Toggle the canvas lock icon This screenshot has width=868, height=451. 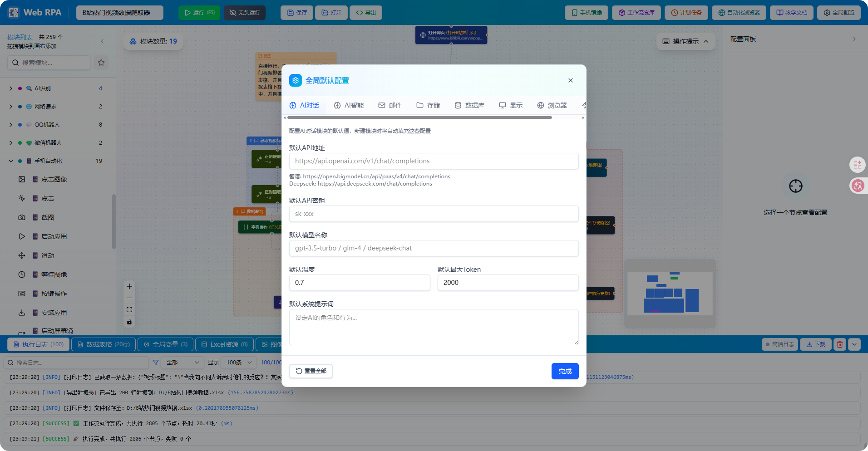129,322
